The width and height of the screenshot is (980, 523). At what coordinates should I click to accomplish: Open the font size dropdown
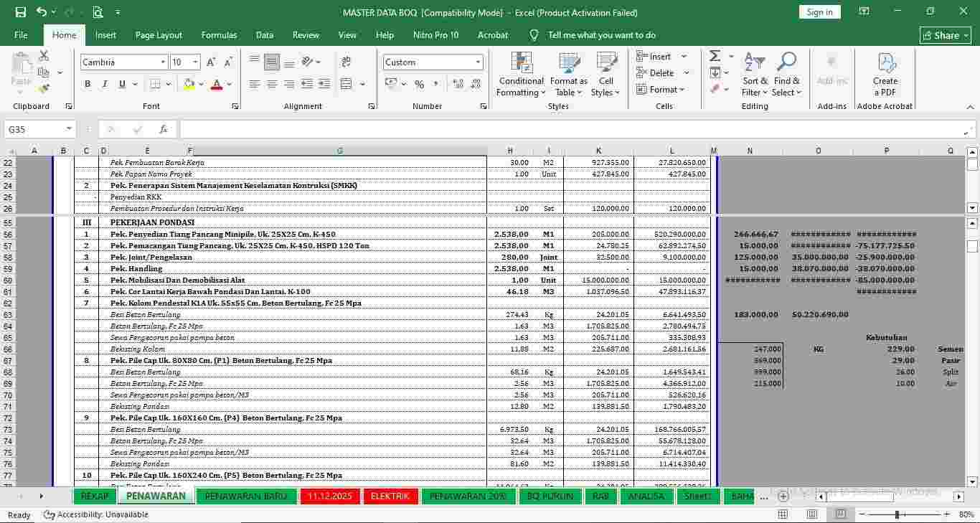point(196,62)
